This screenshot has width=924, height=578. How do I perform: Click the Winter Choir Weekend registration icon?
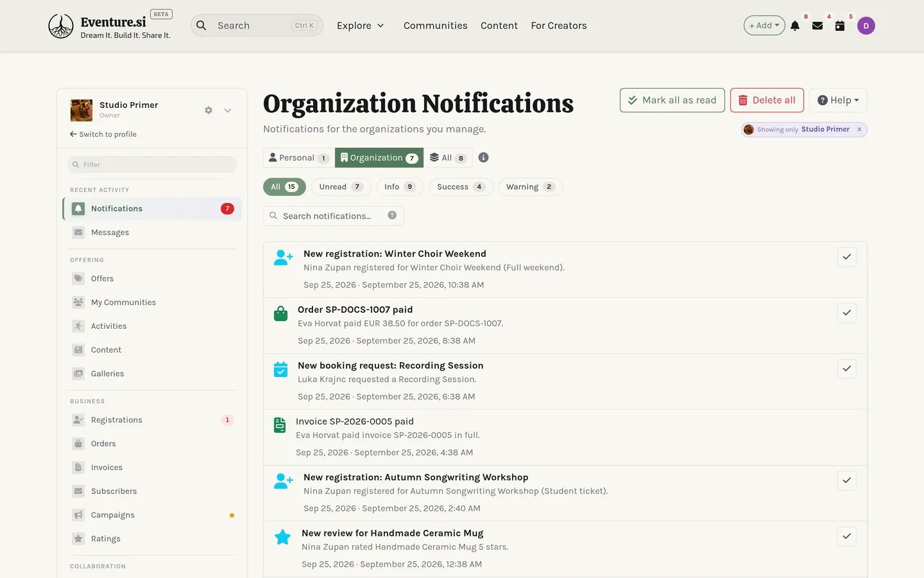tap(283, 258)
